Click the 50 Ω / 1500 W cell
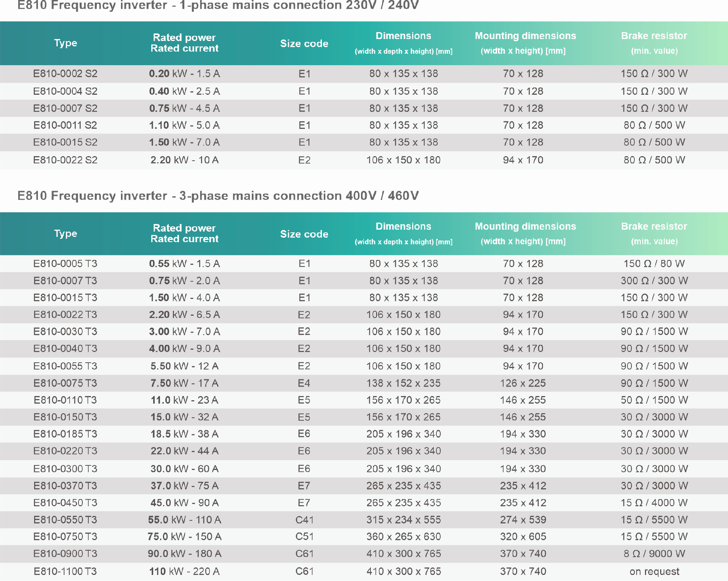Viewport: 728px width, 581px height. point(654,400)
